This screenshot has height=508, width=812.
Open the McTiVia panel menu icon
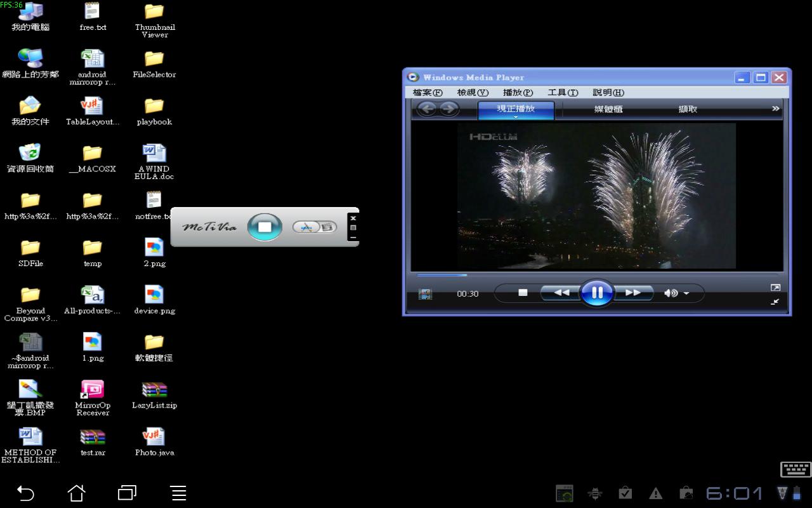(x=353, y=227)
